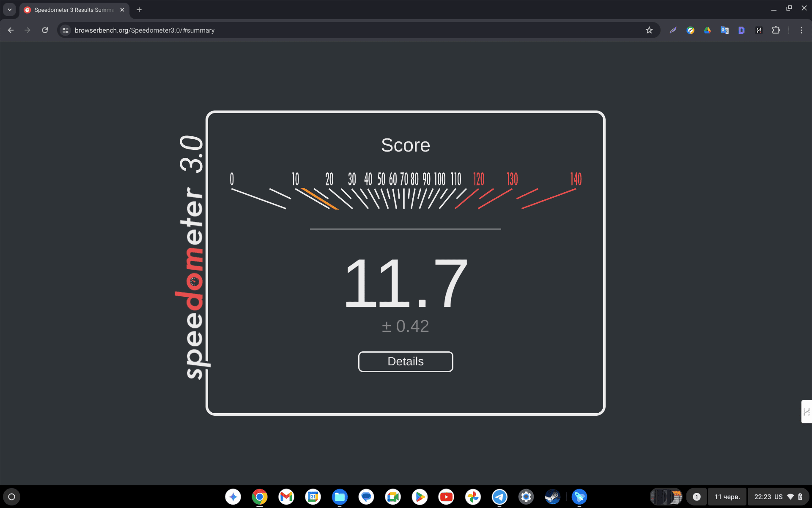
Task: Click the ± 0.42 deviation text
Action: click(x=406, y=326)
